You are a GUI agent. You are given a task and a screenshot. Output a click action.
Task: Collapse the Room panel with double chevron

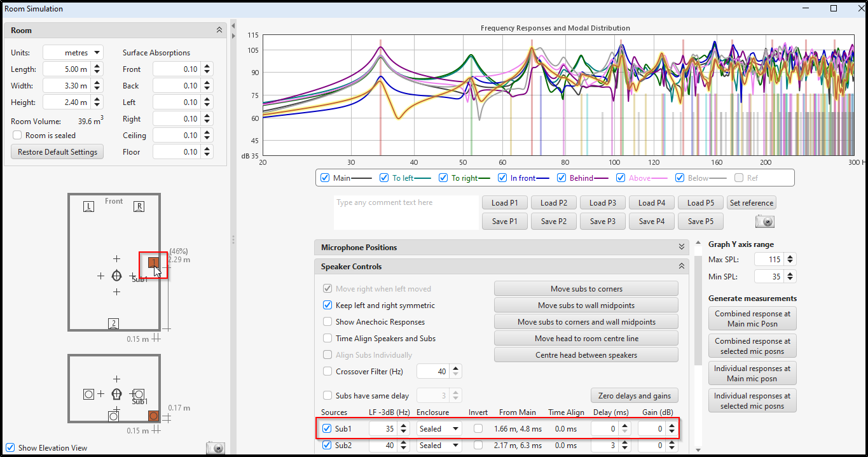click(219, 30)
